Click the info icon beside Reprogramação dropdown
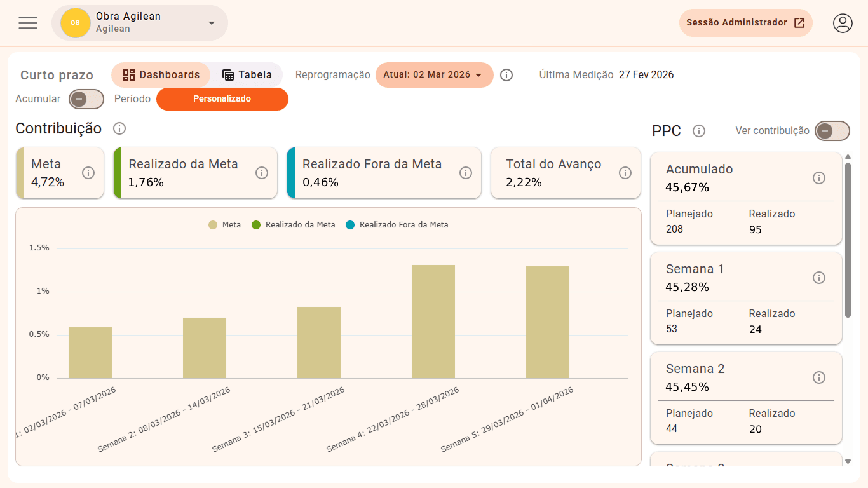The height and width of the screenshot is (488, 868). tap(506, 75)
